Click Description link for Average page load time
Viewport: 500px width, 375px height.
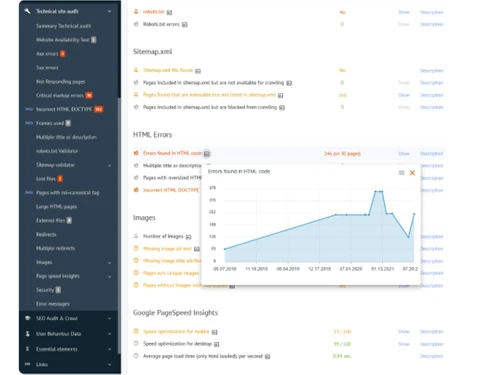point(431,356)
